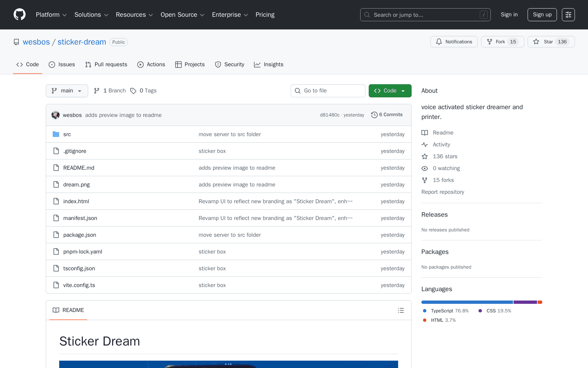Open commit hash d81480c

pos(330,115)
